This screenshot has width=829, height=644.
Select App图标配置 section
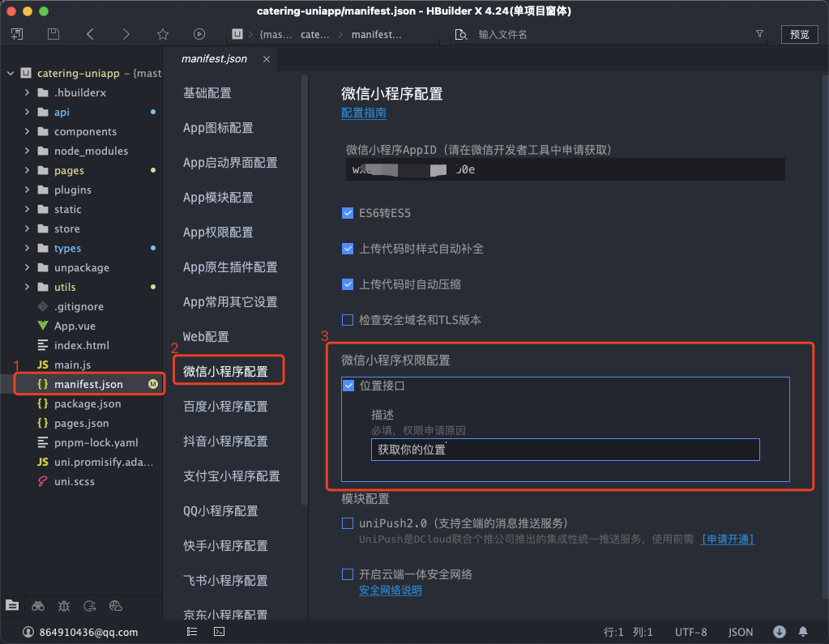[218, 128]
